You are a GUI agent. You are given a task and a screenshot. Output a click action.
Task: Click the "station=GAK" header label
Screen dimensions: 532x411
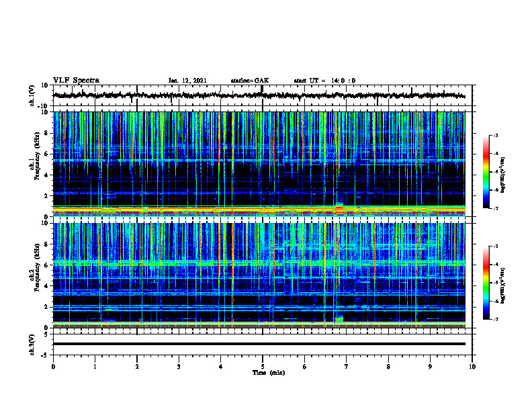(250, 81)
